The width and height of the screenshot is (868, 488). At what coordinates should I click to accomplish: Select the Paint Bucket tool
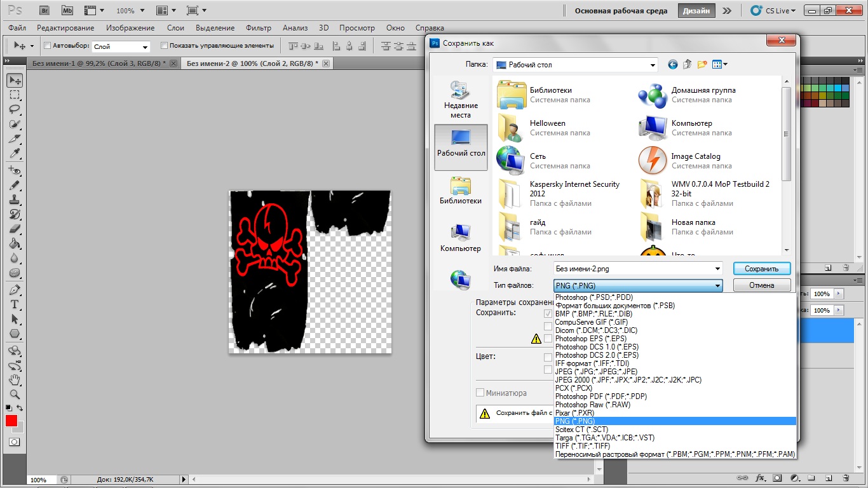point(15,244)
